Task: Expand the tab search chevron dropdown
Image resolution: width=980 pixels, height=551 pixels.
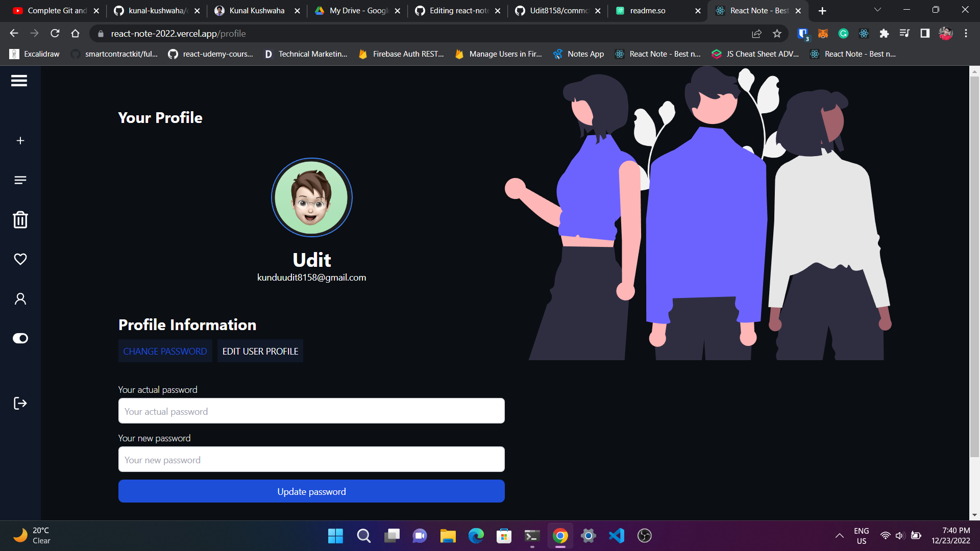Action: point(877,10)
